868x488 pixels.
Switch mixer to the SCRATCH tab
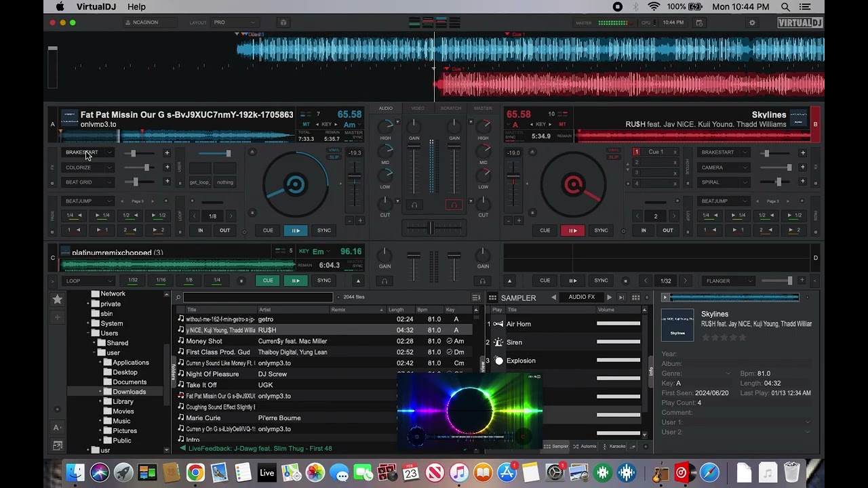pyautogui.click(x=451, y=108)
